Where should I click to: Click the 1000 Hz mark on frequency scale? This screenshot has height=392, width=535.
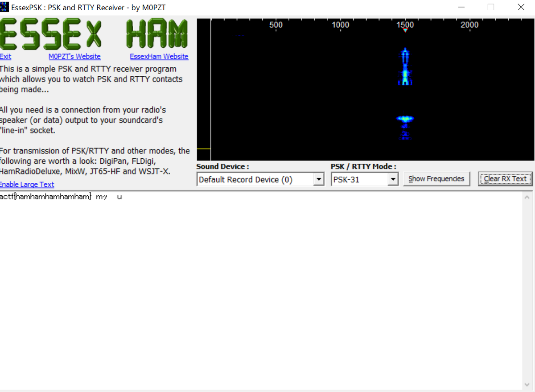[341, 25]
